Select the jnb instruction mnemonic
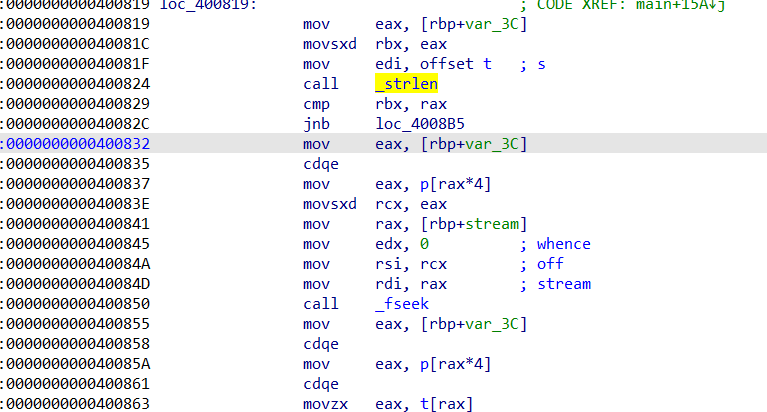The width and height of the screenshot is (767, 412). coord(315,125)
